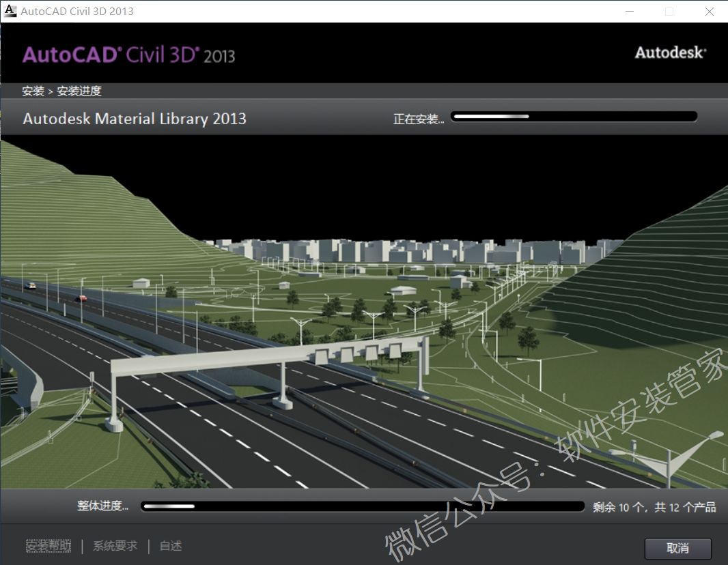Image resolution: width=728 pixels, height=565 pixels.
Task: Click the 正在安装 status label
Action: coord(418,119)
